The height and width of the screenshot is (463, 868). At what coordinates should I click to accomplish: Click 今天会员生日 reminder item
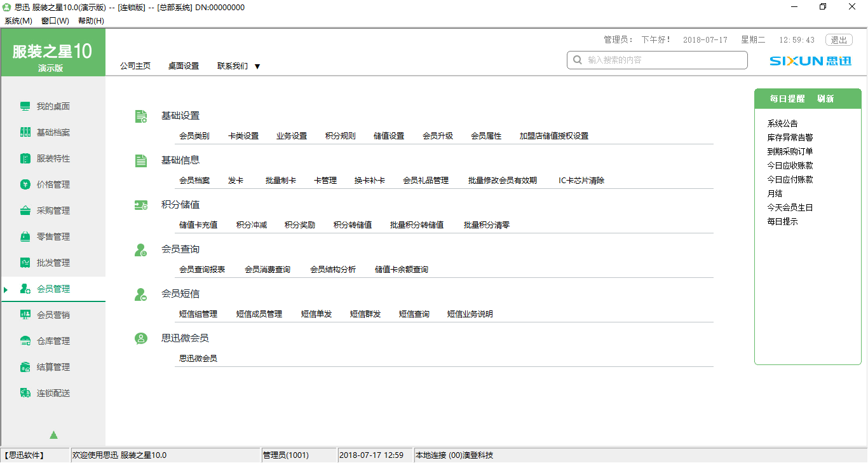(x=790, y=207)
